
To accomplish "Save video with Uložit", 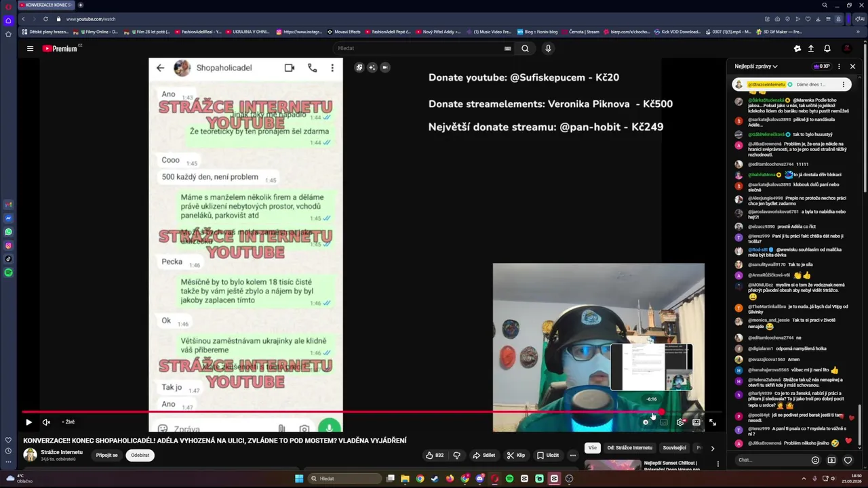I will coord(548,455).
